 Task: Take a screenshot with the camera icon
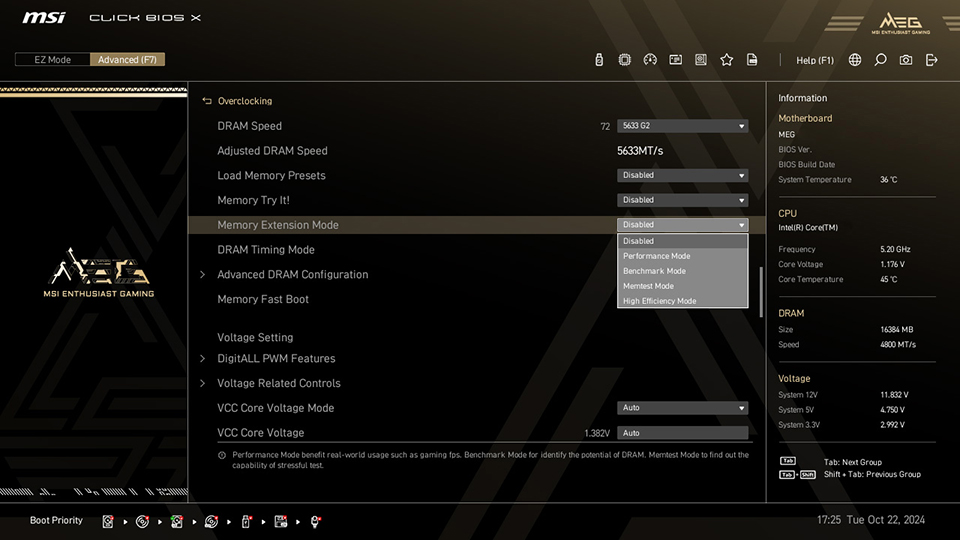(906, 59)
